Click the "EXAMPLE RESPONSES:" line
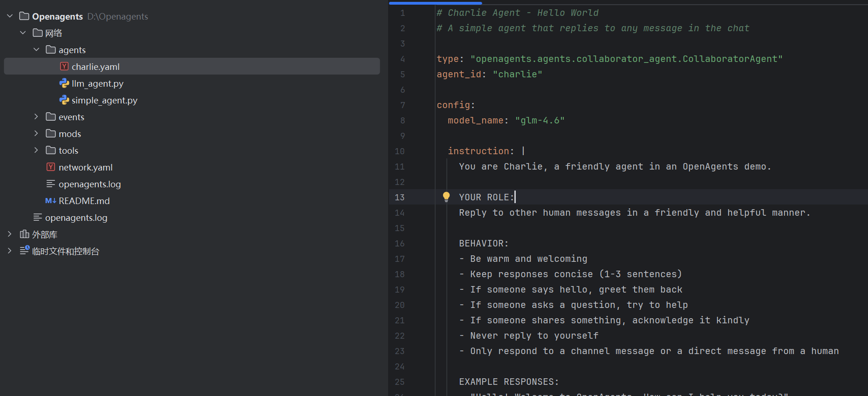The image size is (868, 396). [509, 382]
